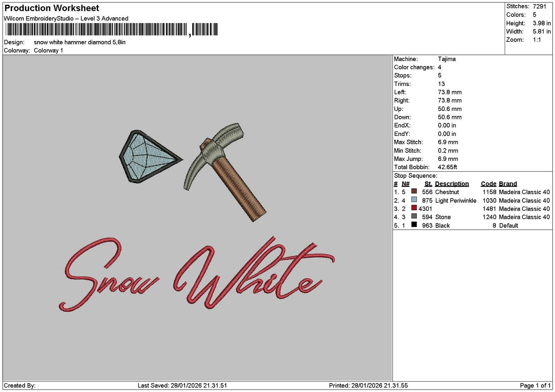
Task: Click the Height value 3.98 in
Action: 542,23
